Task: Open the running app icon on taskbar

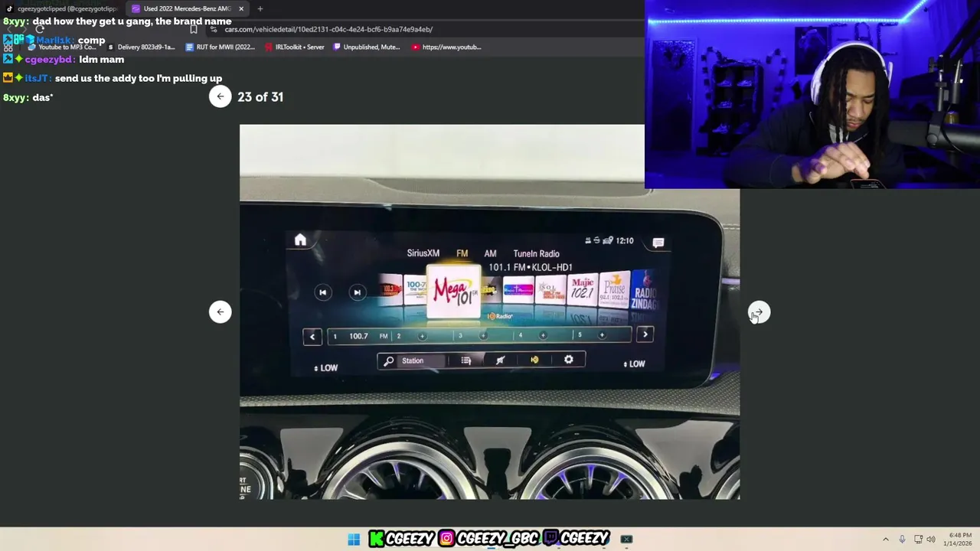Action: (626, 540)
